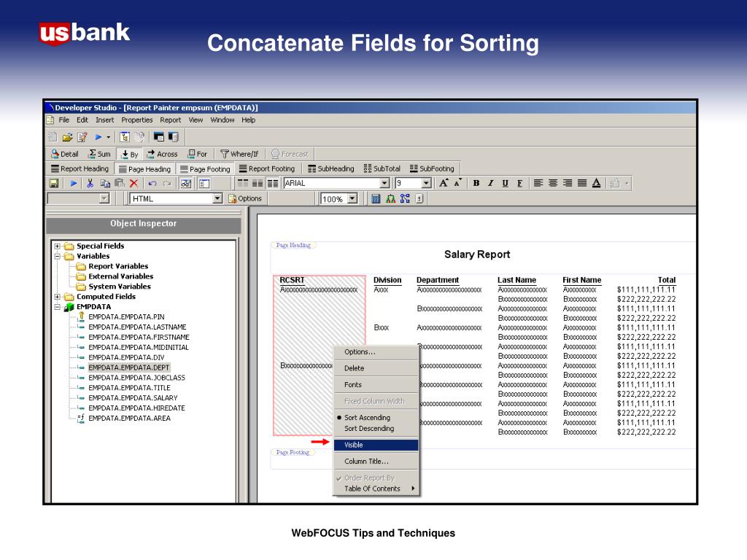Click the blue connected-nodes icon
This screenshot has height=560, width=747.
coord(405,198)
